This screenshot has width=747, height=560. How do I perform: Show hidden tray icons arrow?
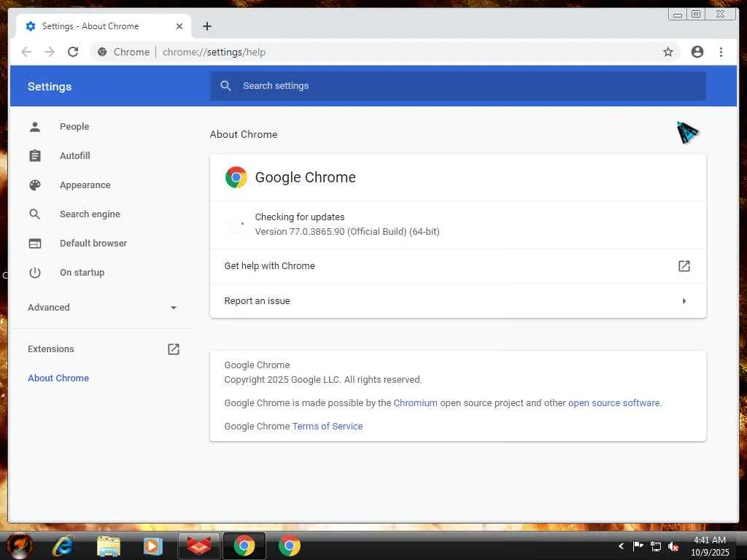[x=621, y=546]
